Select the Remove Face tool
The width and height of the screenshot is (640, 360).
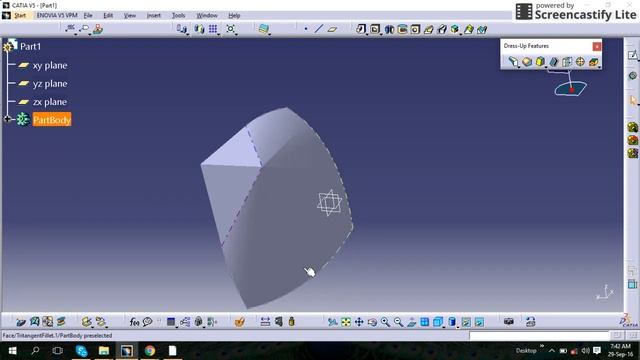593,62
